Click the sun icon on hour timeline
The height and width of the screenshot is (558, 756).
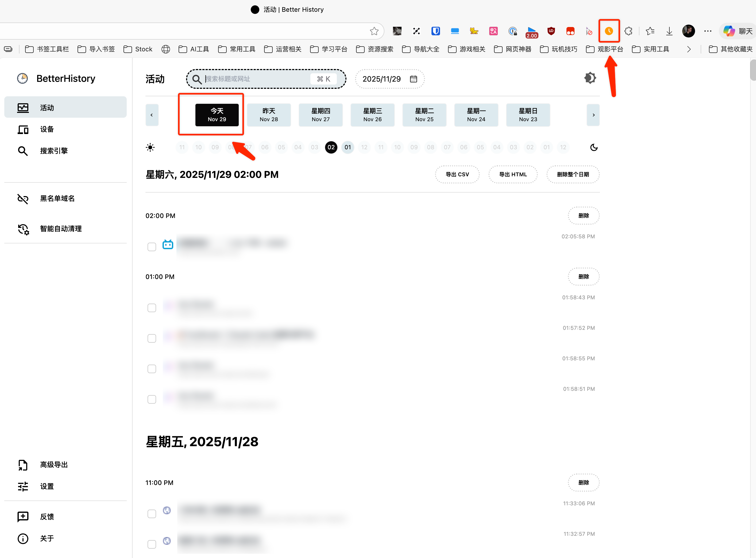pos(150,147)
